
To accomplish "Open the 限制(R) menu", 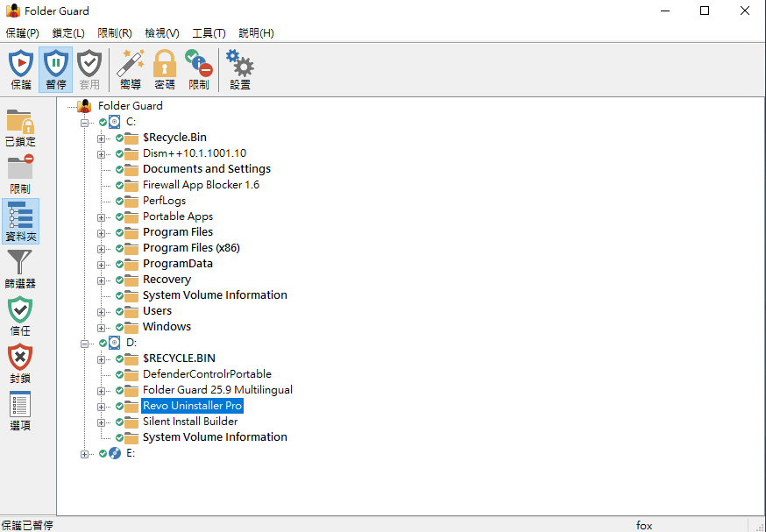I will point(115,33).
